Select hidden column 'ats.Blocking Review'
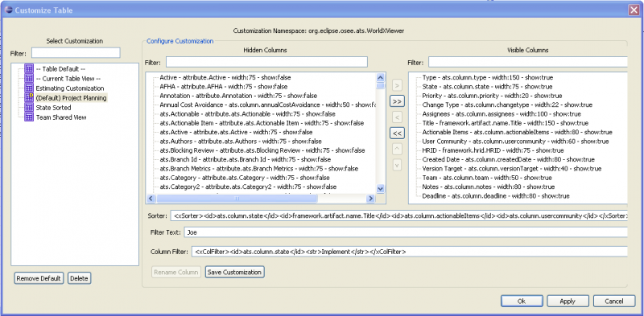644x316 pixels. 262,150
